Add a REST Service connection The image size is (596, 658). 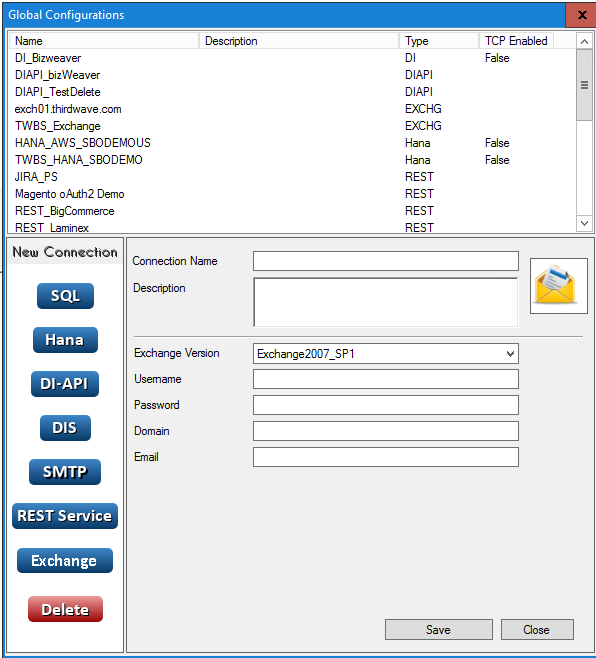click(65, 516)
